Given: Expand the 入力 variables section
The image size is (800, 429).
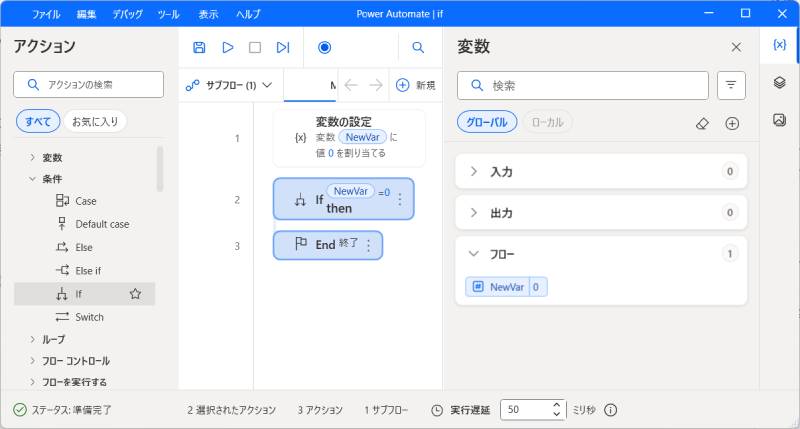Looking at the screenshot, I should 474,172.
